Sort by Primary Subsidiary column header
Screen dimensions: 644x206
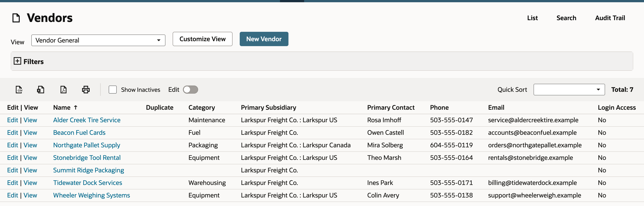point(269,108)
